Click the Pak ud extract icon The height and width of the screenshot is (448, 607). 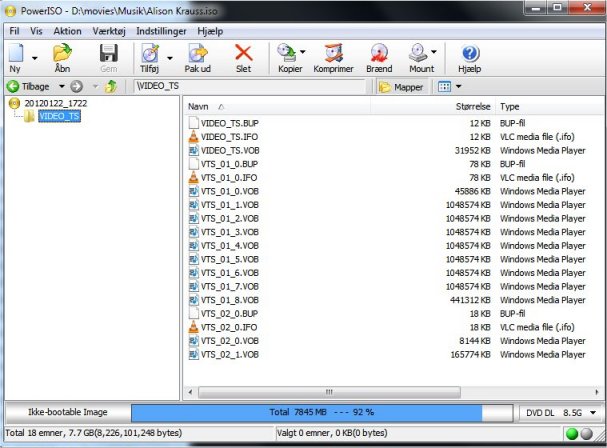click(198, 53)
